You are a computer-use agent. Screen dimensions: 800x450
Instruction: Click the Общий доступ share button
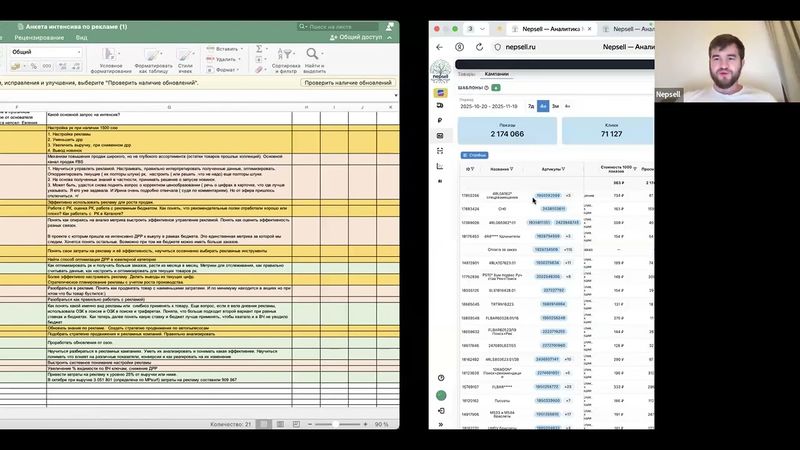pos(360,36)
